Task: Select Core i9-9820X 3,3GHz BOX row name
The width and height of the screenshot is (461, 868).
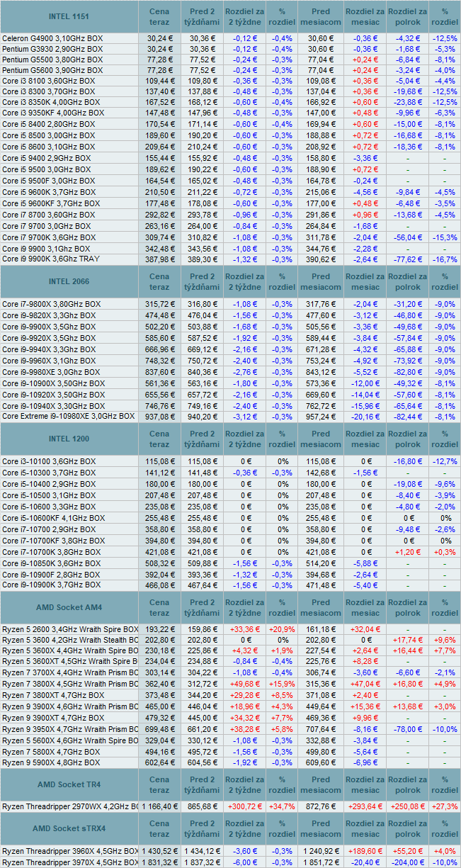Action: [x=50, y=315]
